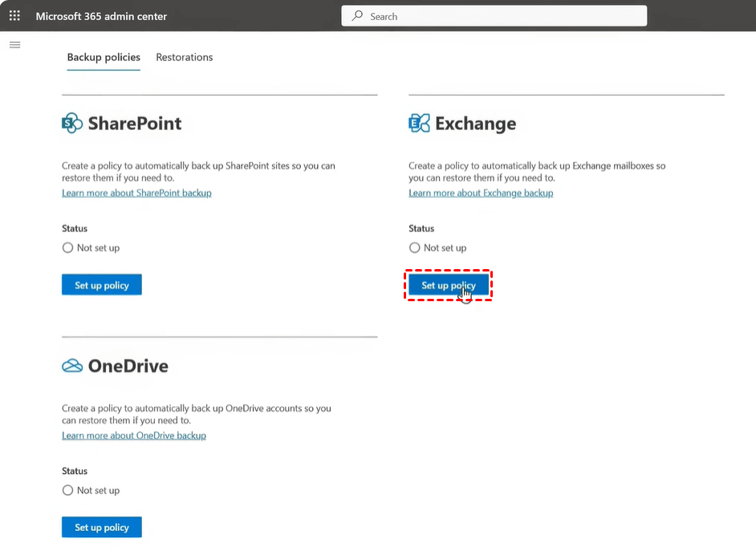Set up policy for OneDrive
Screen dimensions: 756x547
[102, 528]
